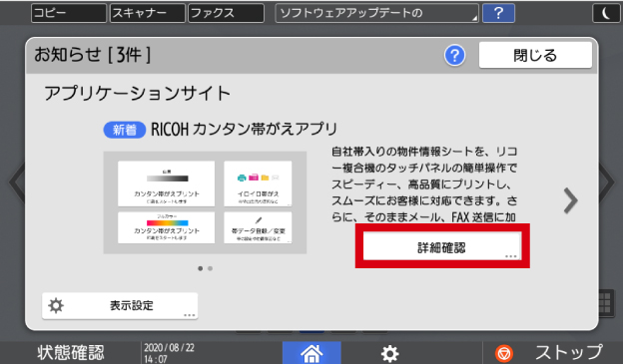Close the notification with 閉じる button
623x364 pixels.
tap(535, 55)
